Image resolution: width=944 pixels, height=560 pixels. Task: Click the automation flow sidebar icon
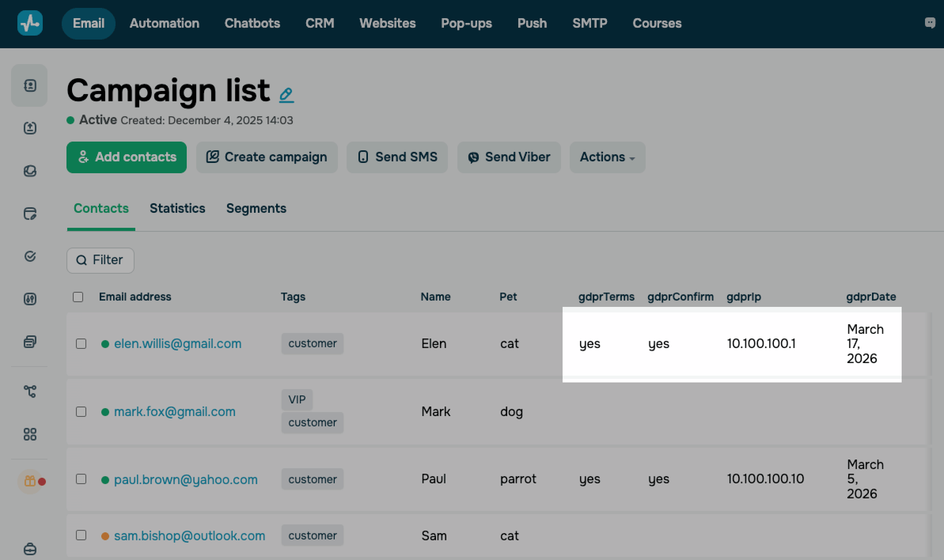pyautogui.click(x=30, y=392)
